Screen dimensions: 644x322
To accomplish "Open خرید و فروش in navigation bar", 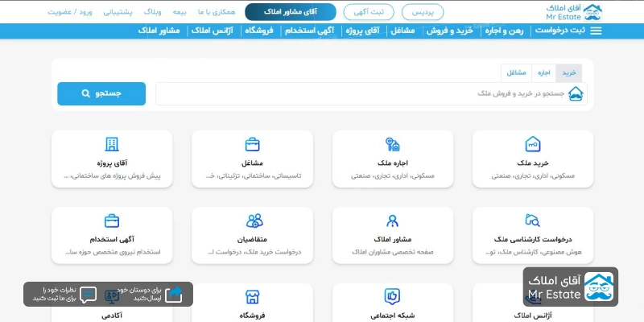I will 454,31.
